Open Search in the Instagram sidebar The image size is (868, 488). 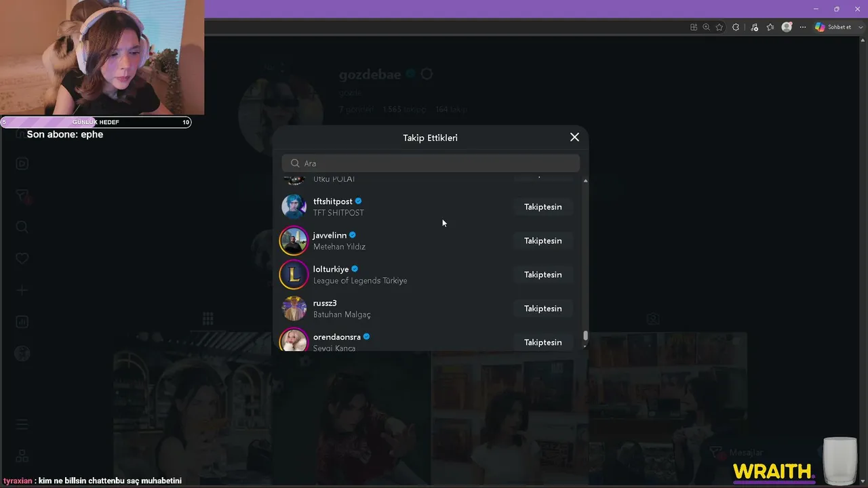click(22, 227)
